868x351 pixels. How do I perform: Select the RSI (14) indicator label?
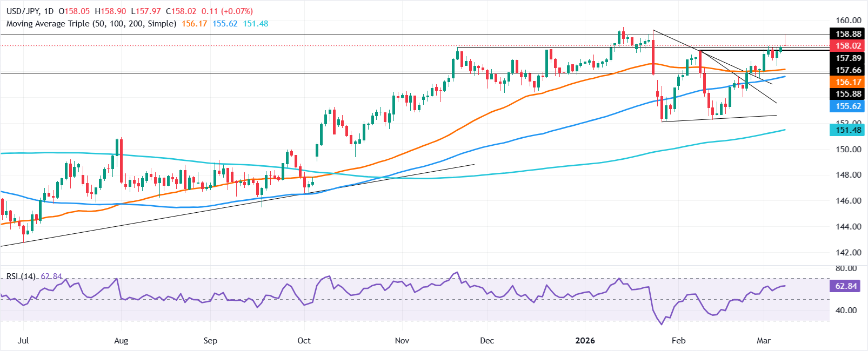coord(21,276)
